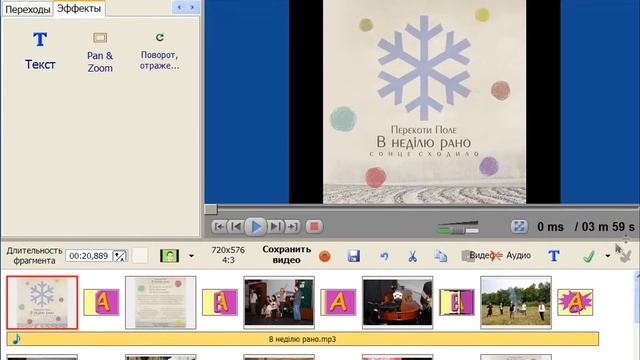640x360 pixels.
Task: Edit the fragment duration field 00:20,889
Action: coord(89,256)
